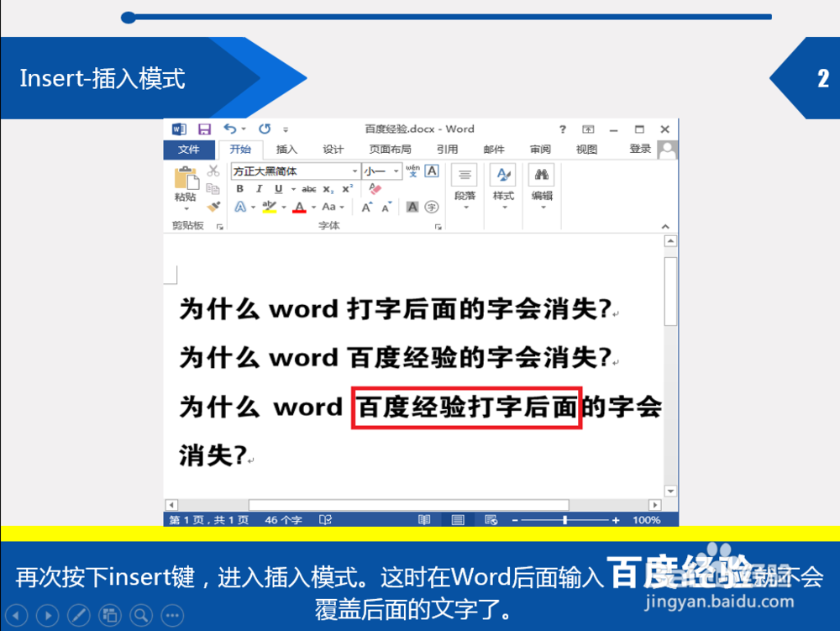Open Word help question mark

[x=562, y=129]
